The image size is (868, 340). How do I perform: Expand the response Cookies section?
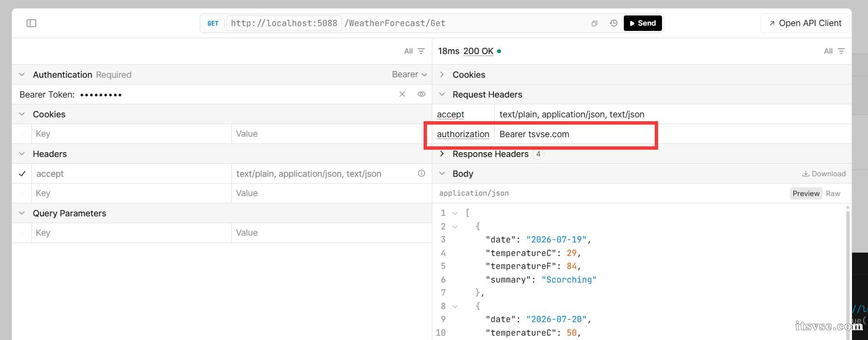click(441, 74)
